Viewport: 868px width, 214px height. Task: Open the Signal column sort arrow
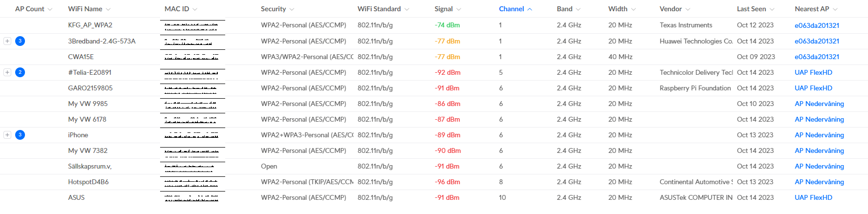point(459,9)
